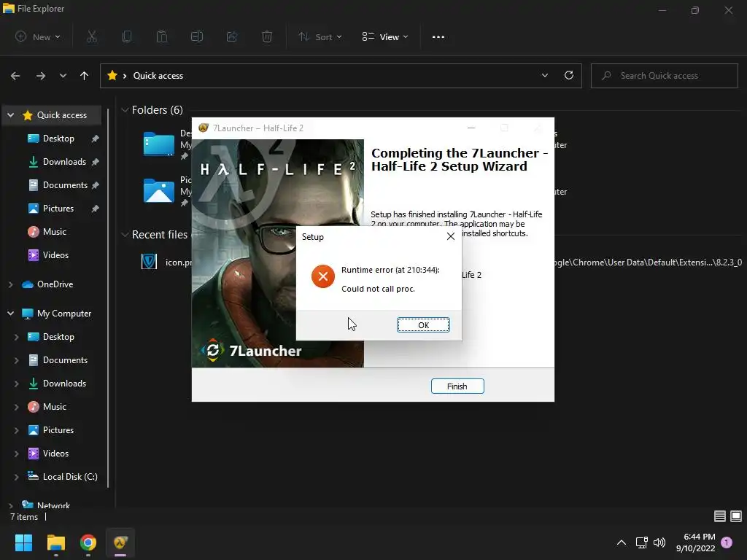Unpin Desktop using its pin icon

pos(96,139)
